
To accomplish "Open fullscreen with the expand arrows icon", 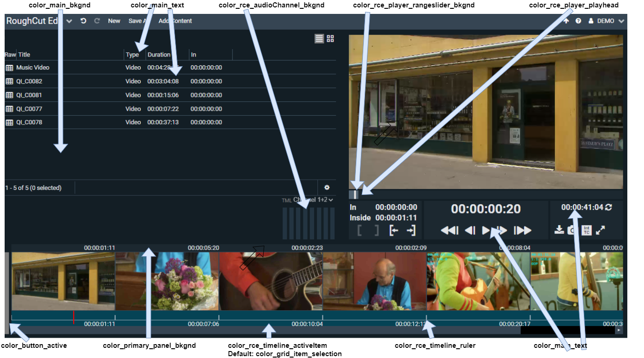I will (600, 230).
